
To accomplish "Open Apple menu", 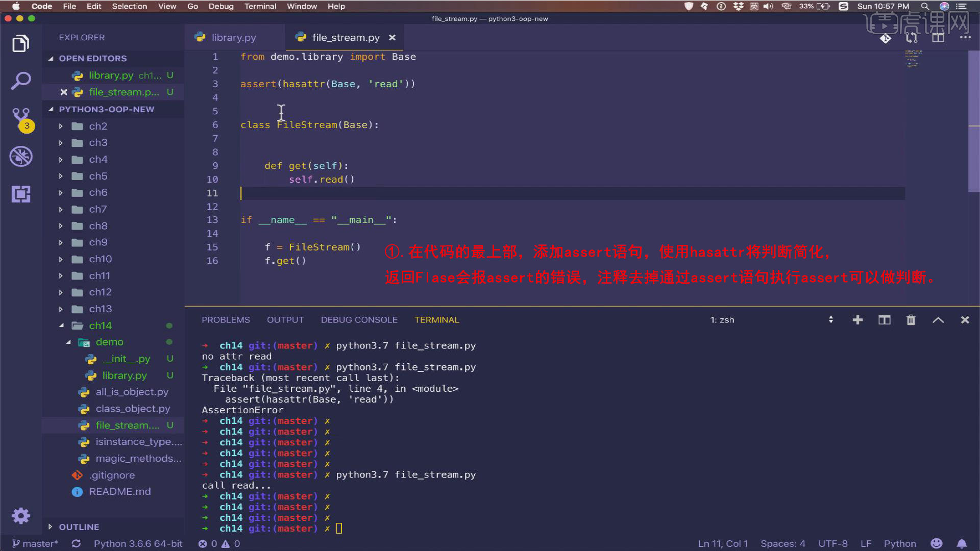I will [16, 6].
